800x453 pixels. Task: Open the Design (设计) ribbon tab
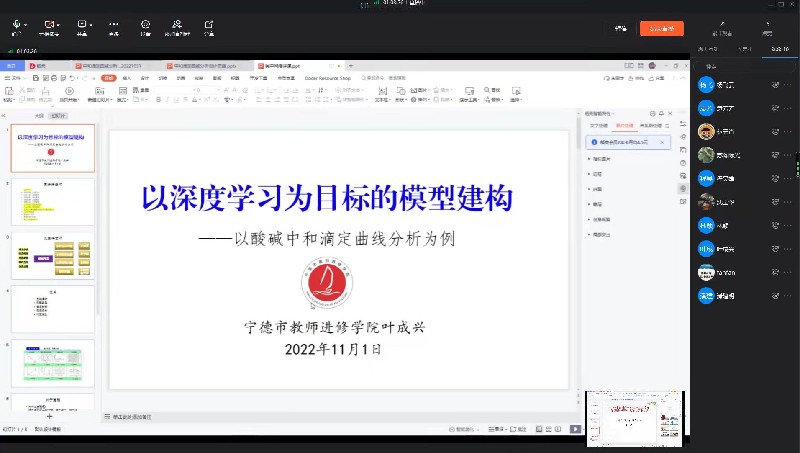(145, 78)
